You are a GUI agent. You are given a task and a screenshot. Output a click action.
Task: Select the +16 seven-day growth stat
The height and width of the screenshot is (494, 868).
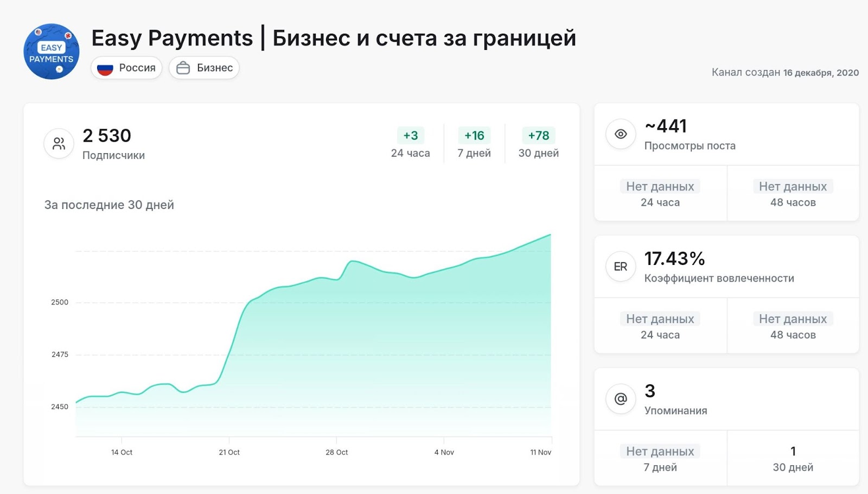coord(474,136)
